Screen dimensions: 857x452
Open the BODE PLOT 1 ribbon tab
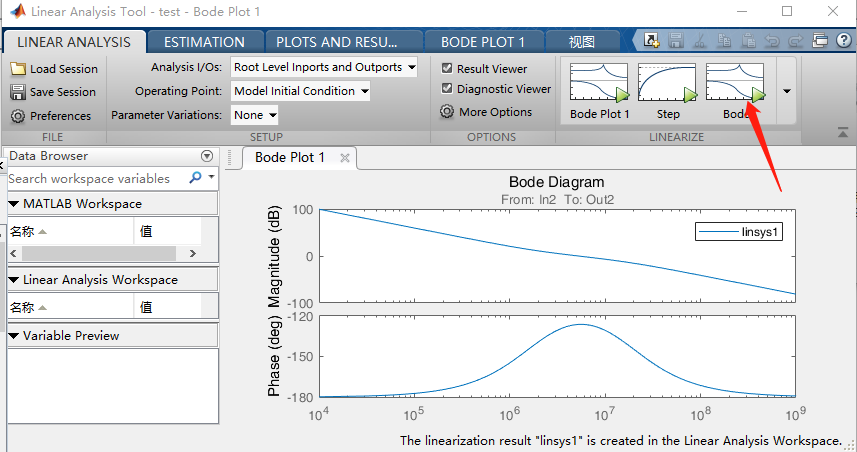point(483,42)
